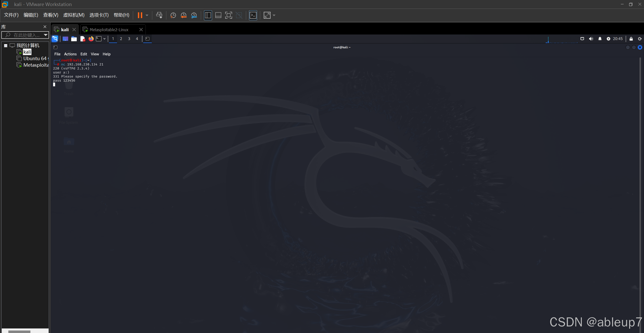Open the 文件(F) menu
This screenshot has height=333, width=644.
(x=11, y=15)
